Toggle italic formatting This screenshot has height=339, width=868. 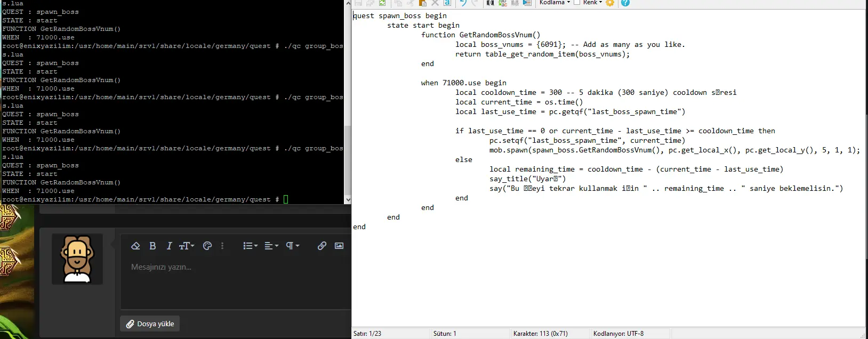(x=169, y=246)
